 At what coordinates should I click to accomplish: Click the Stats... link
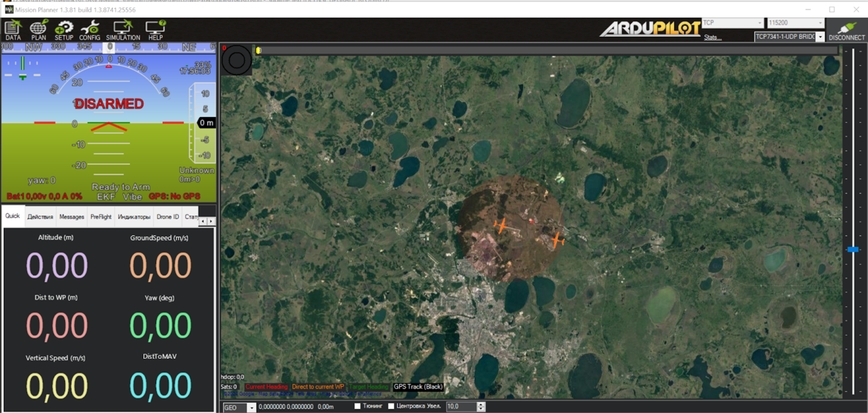click(712, 38)
